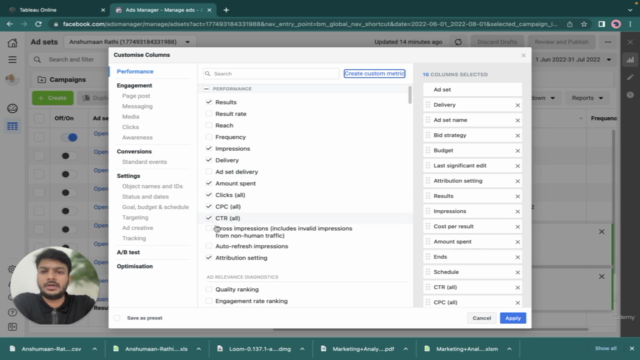The width and height of the screenshot is (640, 360).
Task: Click Show all downloads
Action: tap(606, 349)
